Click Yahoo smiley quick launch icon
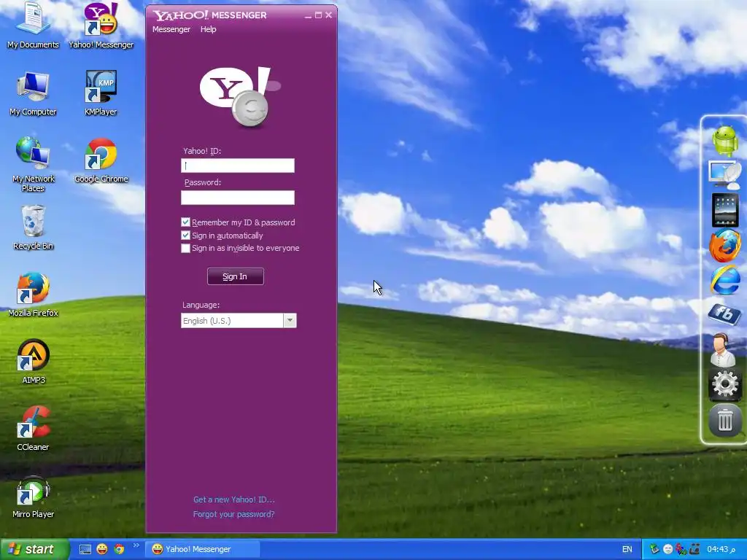The width and height of the screenshot is (747, 560). click(102, 549)
